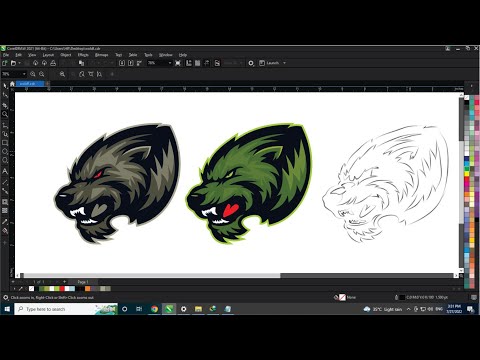The height and width of the screenshot is (360, 480).
Task: Toggle the Show rulers button
Action: 189,63
